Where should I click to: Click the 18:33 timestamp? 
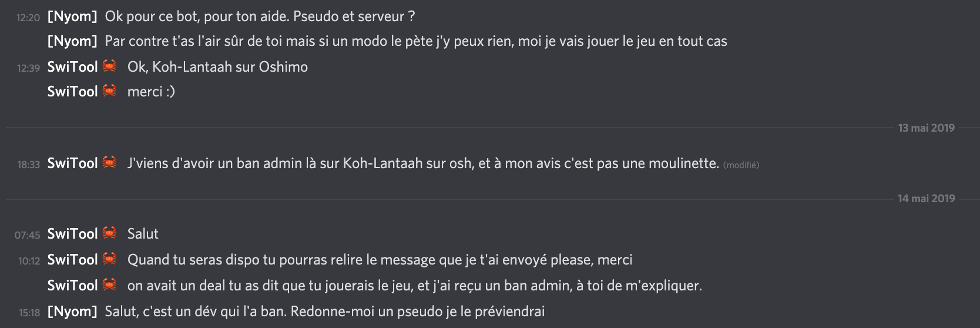pyautogui.click(x=28, y=165)
